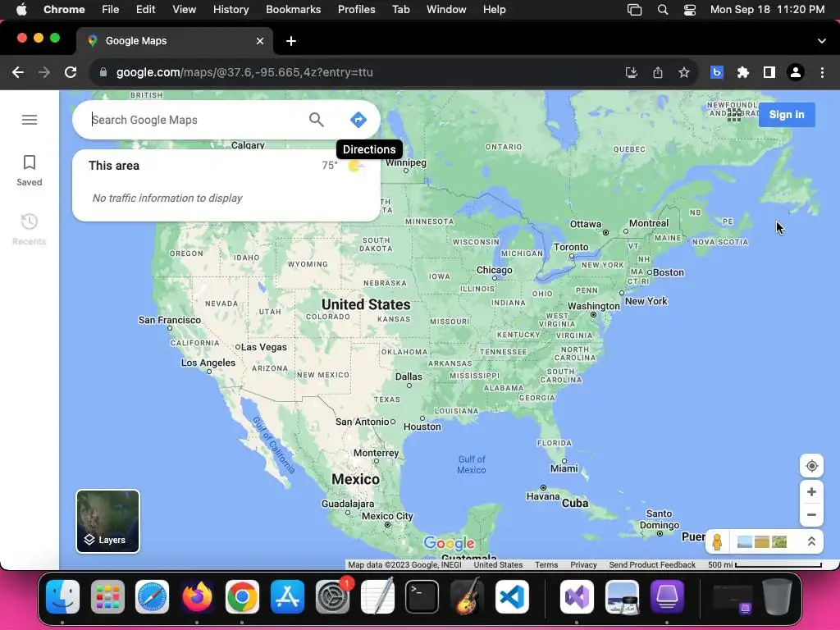The width and height of the screenshot is (840, 630).
Task: Click the Dallas city label on map
Action: click(x=409, y=377)
